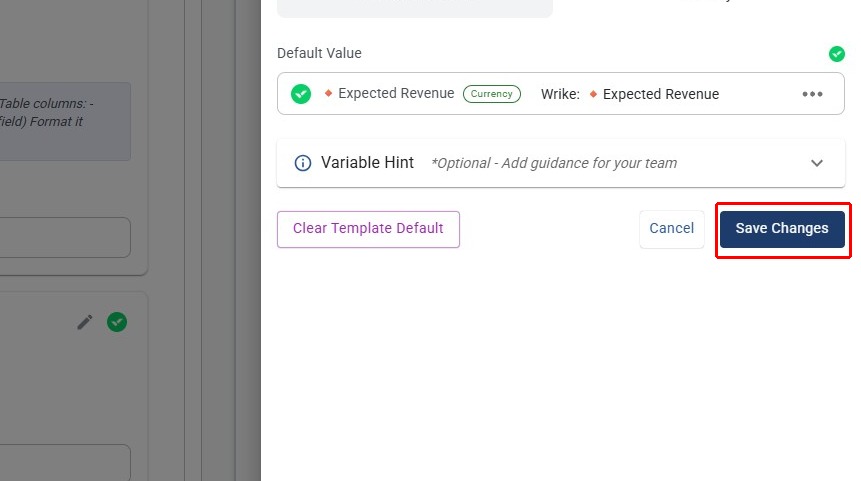The height and width of the screenshot is (481, 861).
Task: Click green check inside Default Value field
Action: (301, 94)
